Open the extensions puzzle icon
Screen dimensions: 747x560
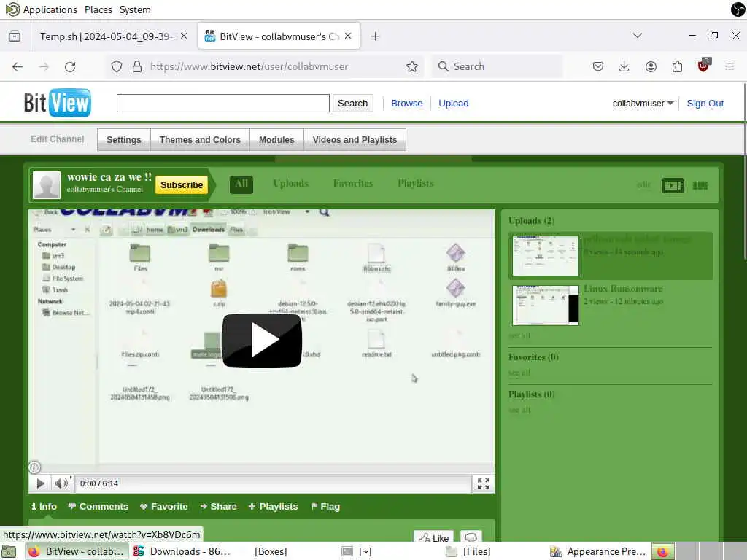tap(677, 66)
